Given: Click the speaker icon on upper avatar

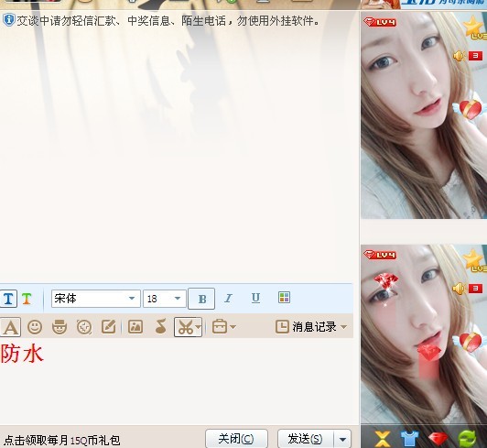Looking at the screenshot, I should tap(460, 56).
